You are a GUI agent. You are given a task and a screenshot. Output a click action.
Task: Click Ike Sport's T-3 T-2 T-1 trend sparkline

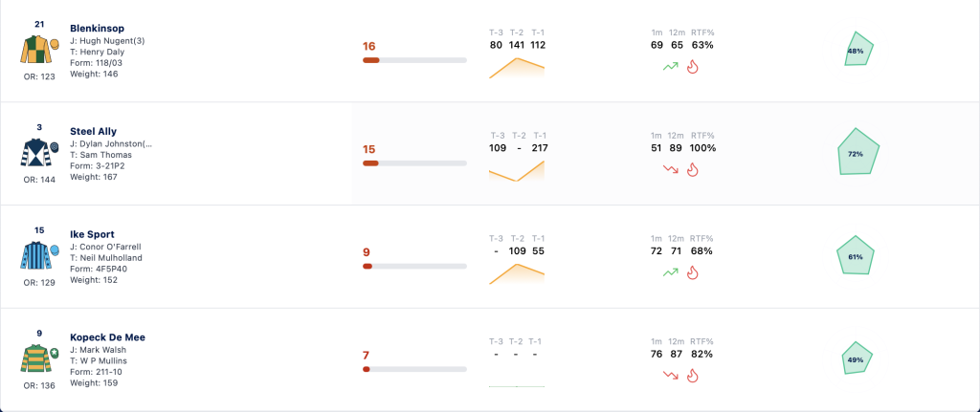click(x=516, y=273)
